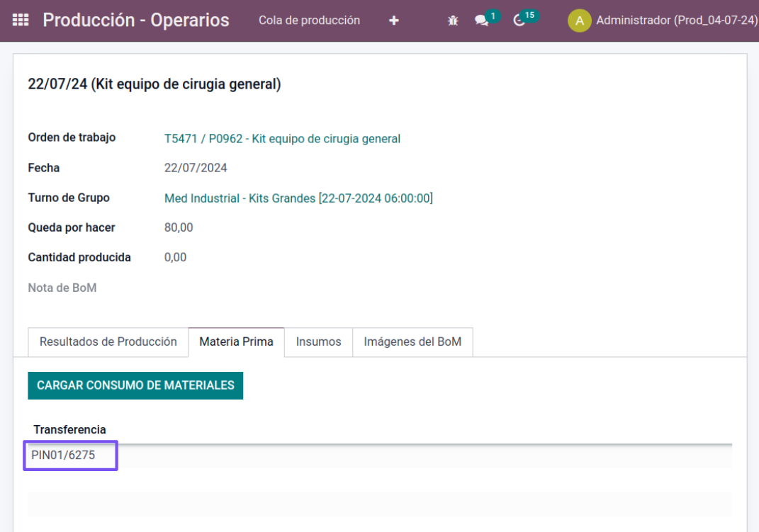The image size is (759, 532).
Task: Expand the Administrator user menu
Action: [x=676, y=21]
